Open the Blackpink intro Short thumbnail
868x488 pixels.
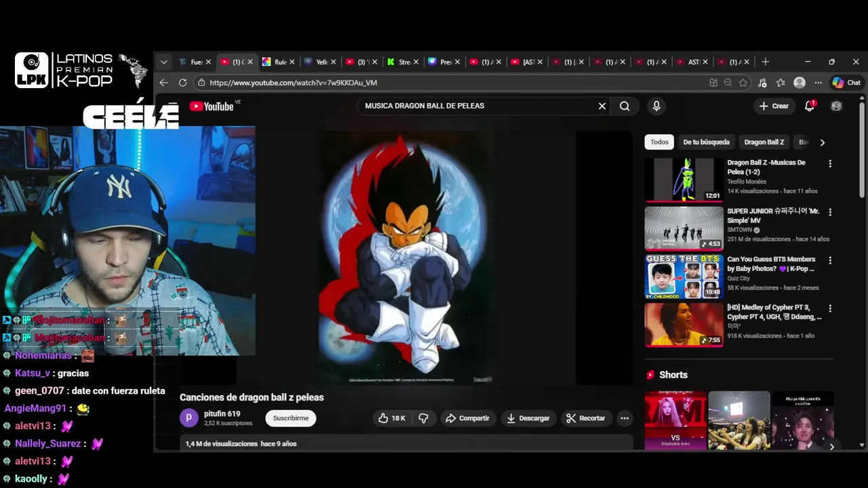pos(675,420)
